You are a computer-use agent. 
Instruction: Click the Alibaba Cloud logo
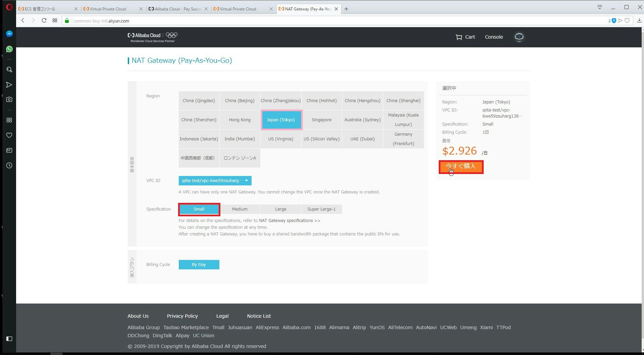(x=153, y=37)
